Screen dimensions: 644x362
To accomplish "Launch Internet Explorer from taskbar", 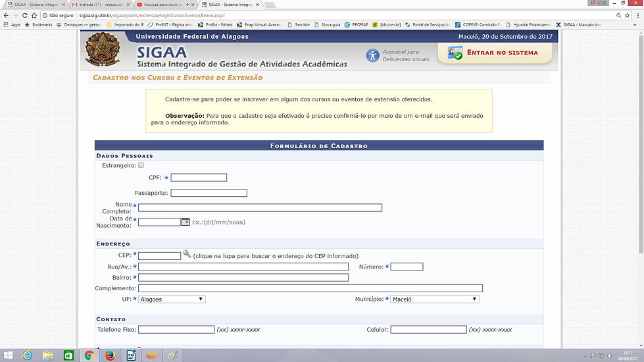I will click(27, 355).
